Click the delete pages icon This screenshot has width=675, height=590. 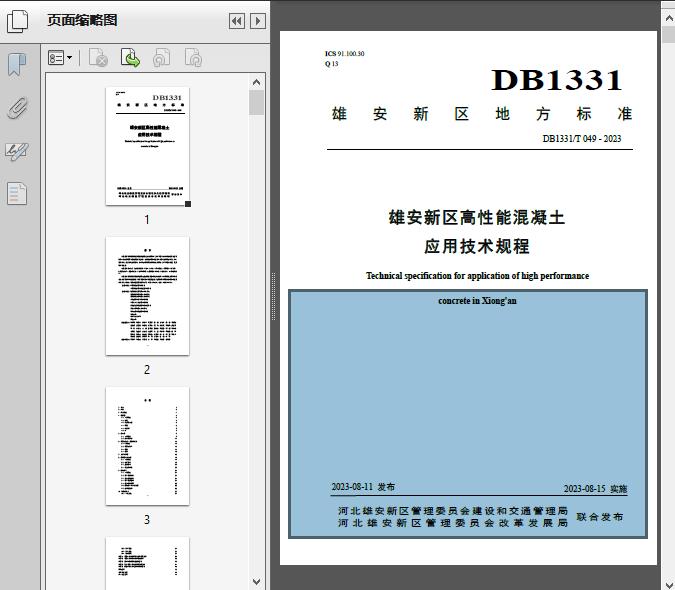tap(98, 58)
